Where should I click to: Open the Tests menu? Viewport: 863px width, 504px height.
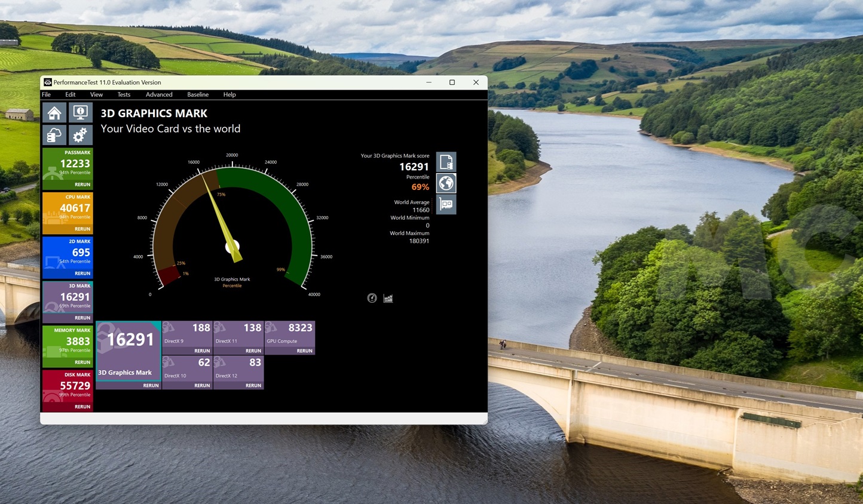124,94
